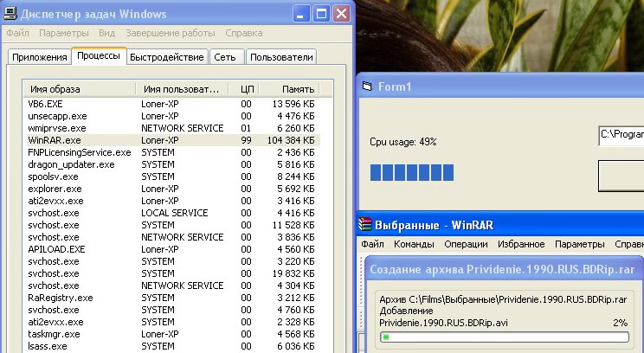
Task: Sort by the Имя пользователя column header
Action: (x=182, y=89)
